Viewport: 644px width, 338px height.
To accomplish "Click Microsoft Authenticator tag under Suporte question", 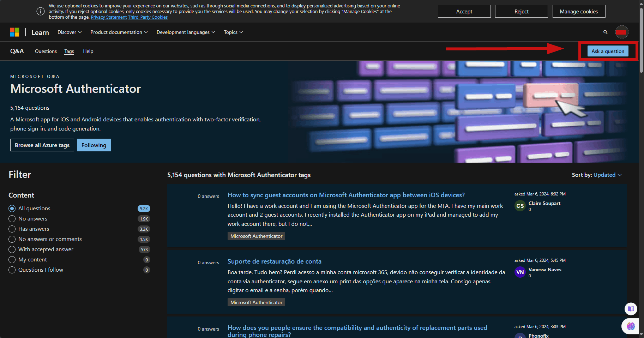I will pyautogui.click(x=256, y=302).
